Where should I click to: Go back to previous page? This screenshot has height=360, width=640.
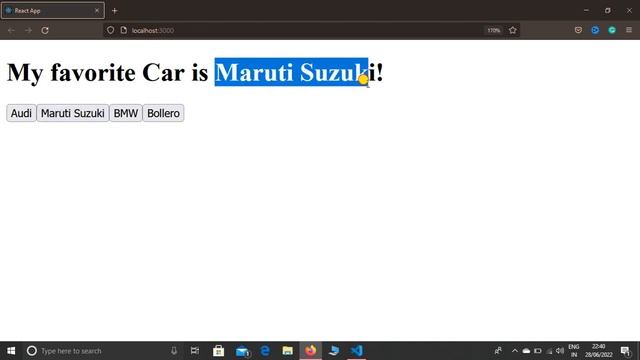tap(11, 30)
